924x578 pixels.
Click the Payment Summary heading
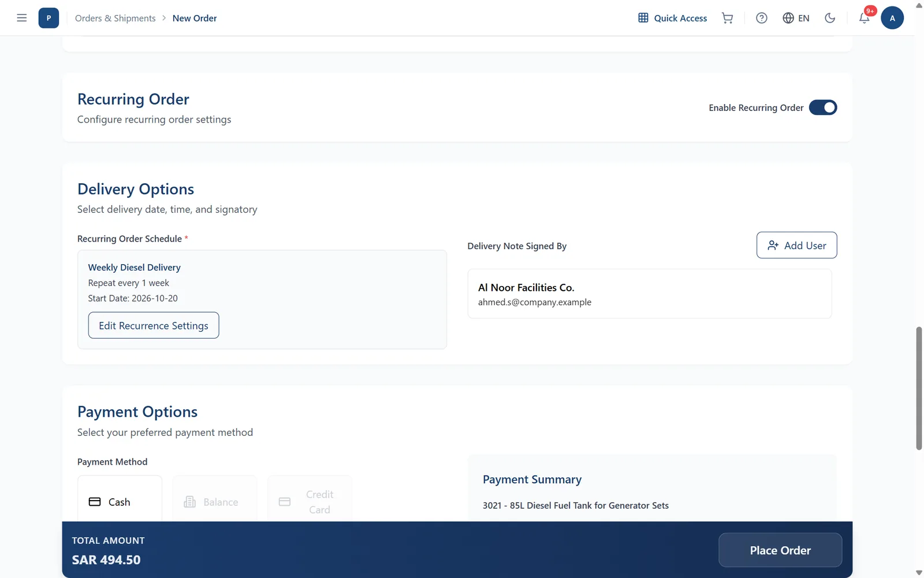point(532,479)
